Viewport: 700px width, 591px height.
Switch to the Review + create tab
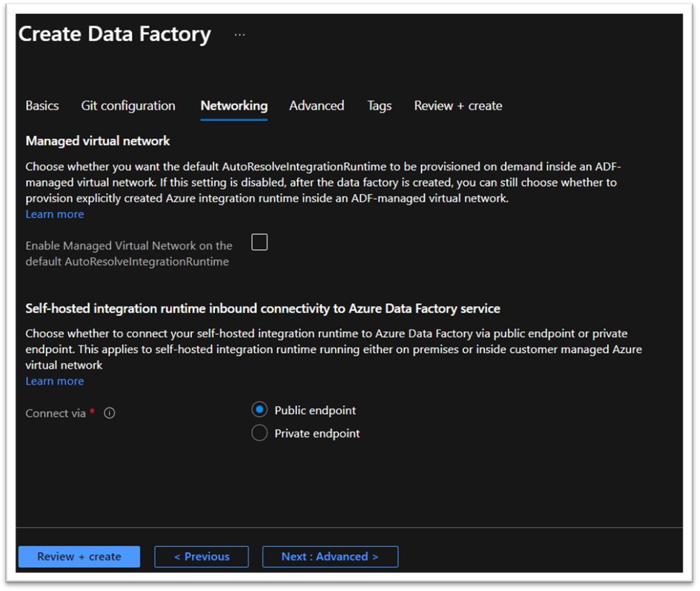tap(458, 106)
